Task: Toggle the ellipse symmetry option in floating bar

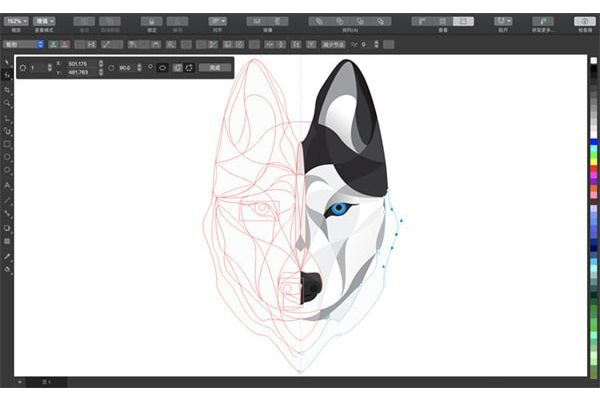Action: pos(162,68)
